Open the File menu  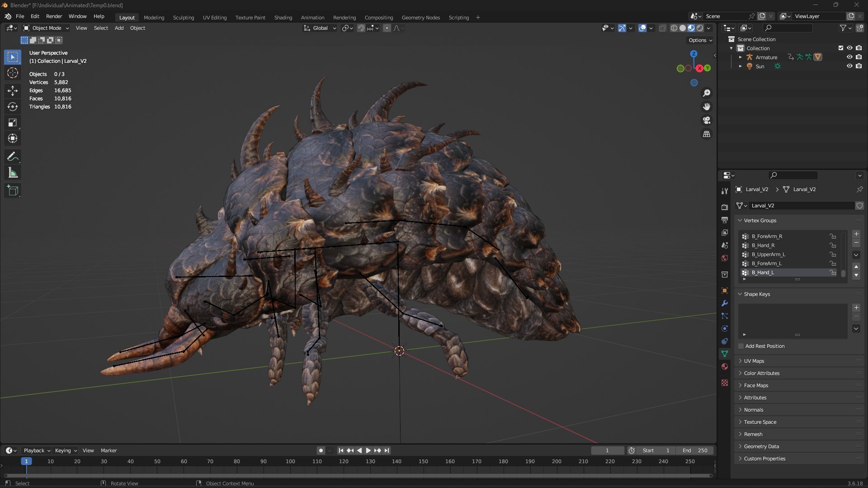coord(20,16)
